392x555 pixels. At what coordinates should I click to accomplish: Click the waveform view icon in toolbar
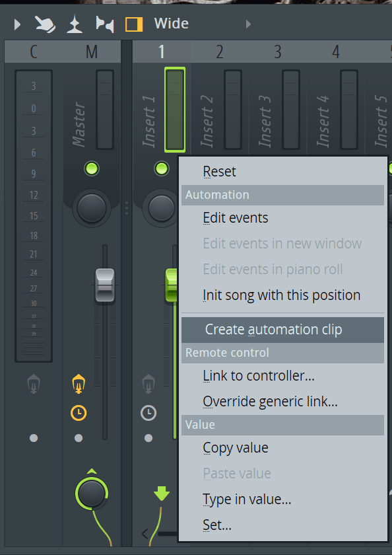tap(105, 24)
